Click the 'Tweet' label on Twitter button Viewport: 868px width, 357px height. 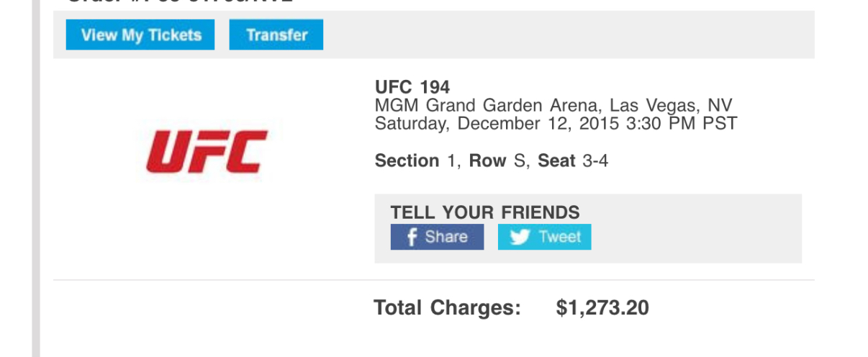pyautogui.click(x=559, y=237)
